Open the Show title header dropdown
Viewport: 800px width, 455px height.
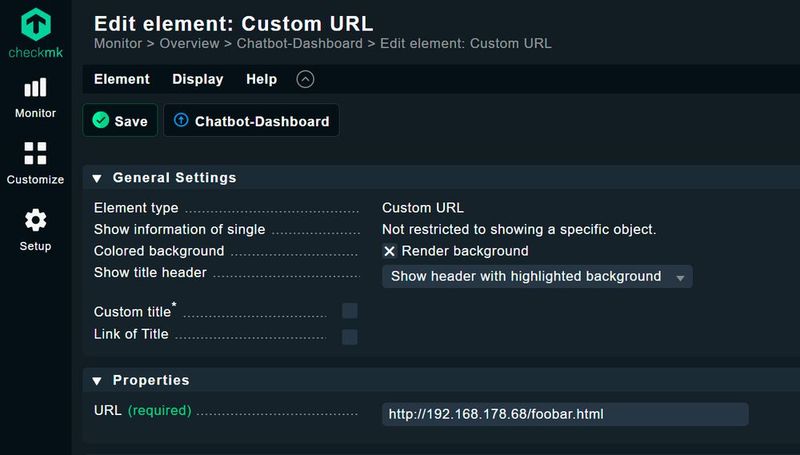click(537, 276)
